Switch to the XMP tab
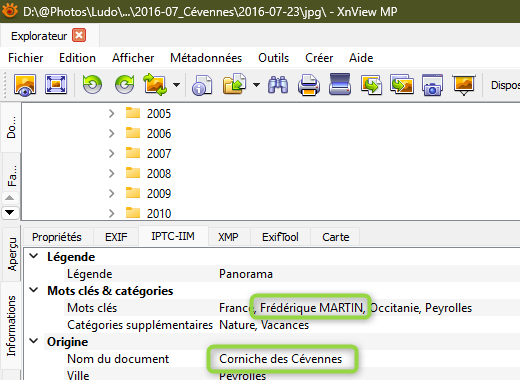 click(x=228, y=237)
